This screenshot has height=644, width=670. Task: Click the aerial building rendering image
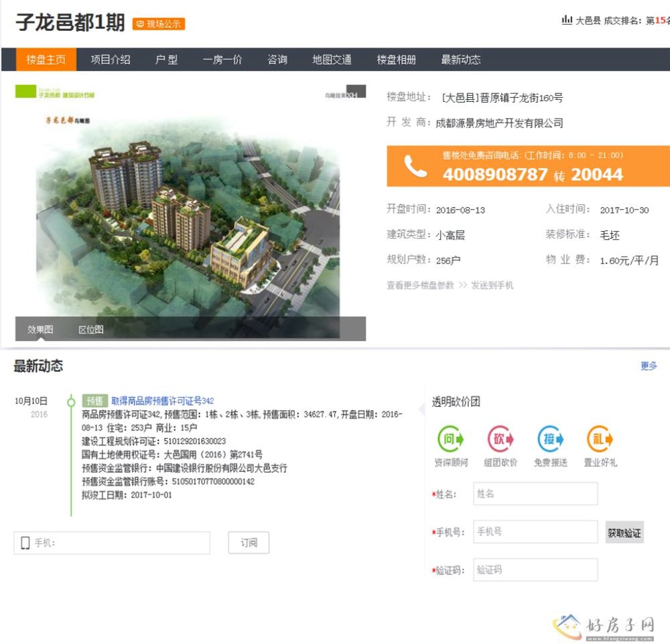[190, 208]
